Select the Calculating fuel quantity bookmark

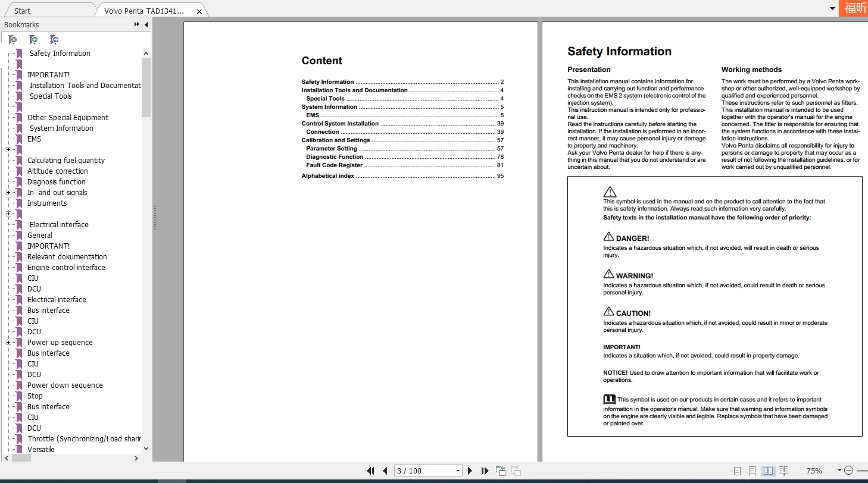[x=66, y=160]
